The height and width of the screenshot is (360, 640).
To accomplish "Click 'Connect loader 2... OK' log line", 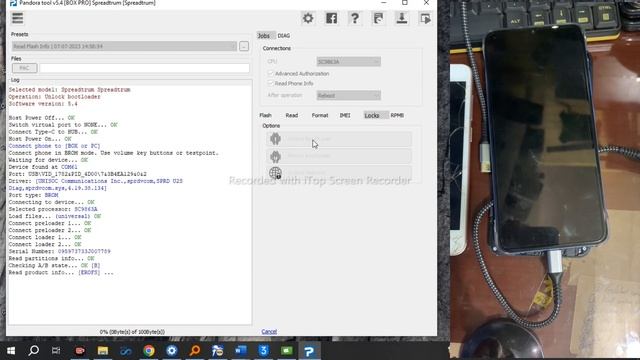I will (x=45, y=244).
